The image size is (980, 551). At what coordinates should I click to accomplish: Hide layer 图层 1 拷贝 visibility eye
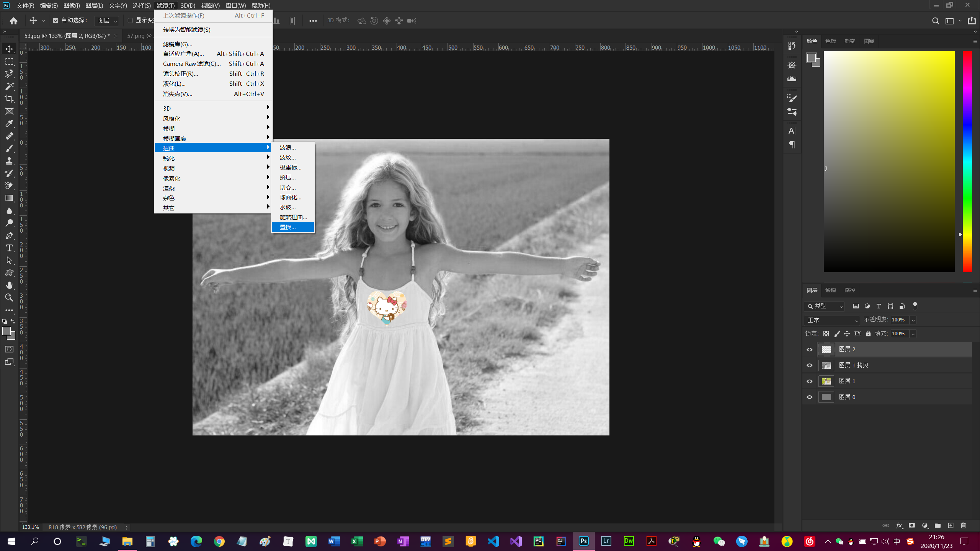pos(809,365)
